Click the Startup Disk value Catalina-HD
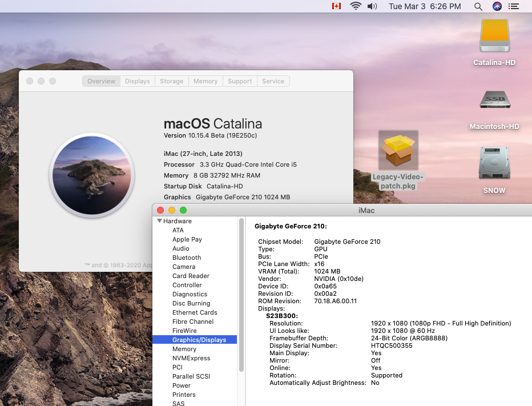Image resolution: width=532 pixels, height=406 pixels. [x=224, y=186]
